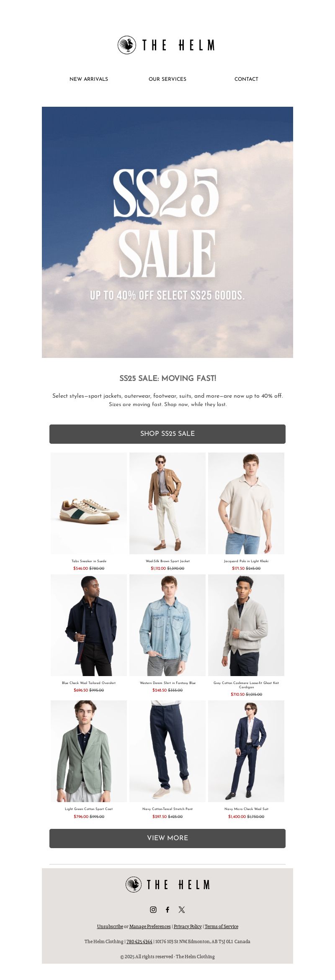Click the 780 425 4344 phone link
This screenshot has height=980, width=335.
pos(139,941)
